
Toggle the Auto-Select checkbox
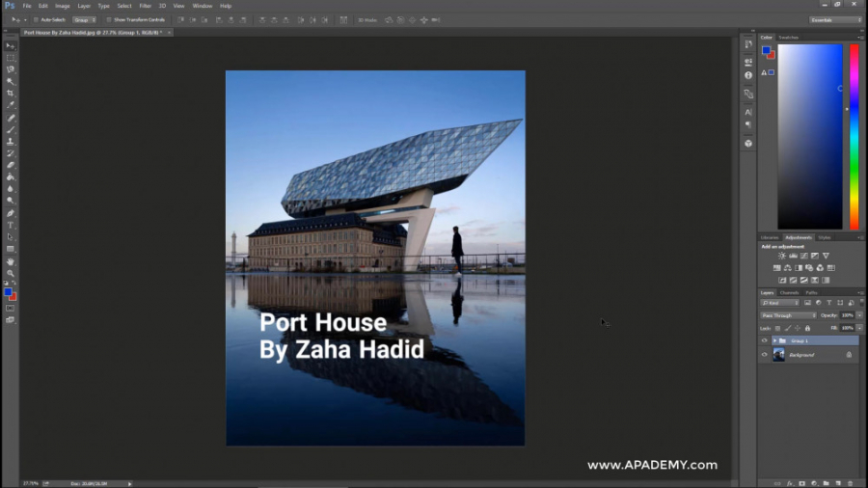[37, 19]
